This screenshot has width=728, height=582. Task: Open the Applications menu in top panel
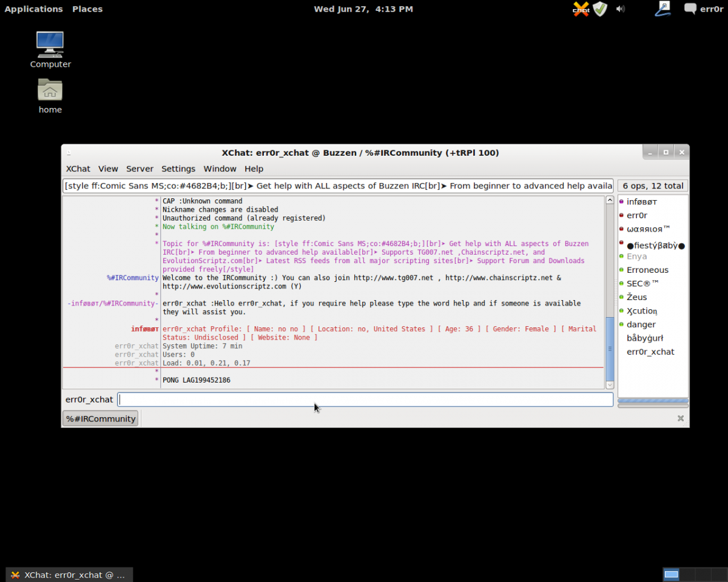coord(34,9)
